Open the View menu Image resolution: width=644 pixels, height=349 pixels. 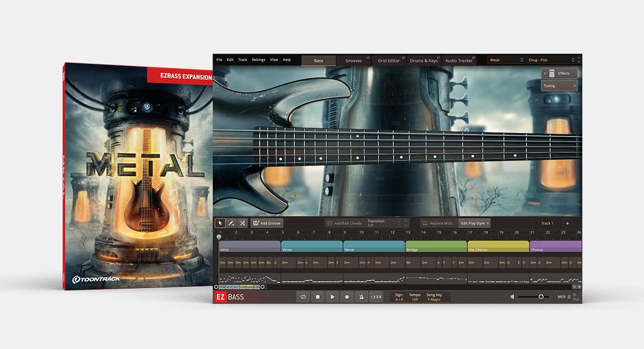click(274, 60)
